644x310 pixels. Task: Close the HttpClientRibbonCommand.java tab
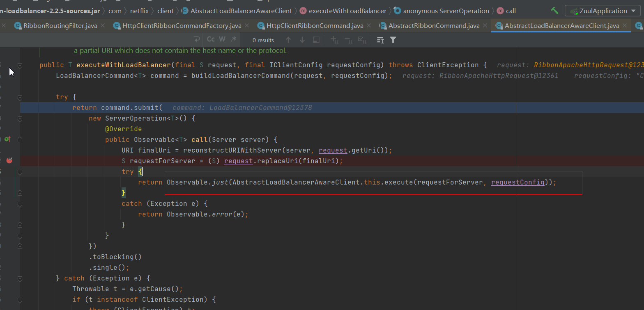tap(369, 25)
